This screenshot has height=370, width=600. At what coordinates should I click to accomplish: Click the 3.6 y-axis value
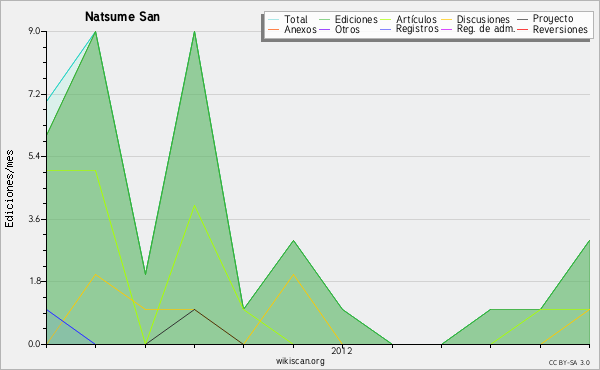[x=34, y=219]
